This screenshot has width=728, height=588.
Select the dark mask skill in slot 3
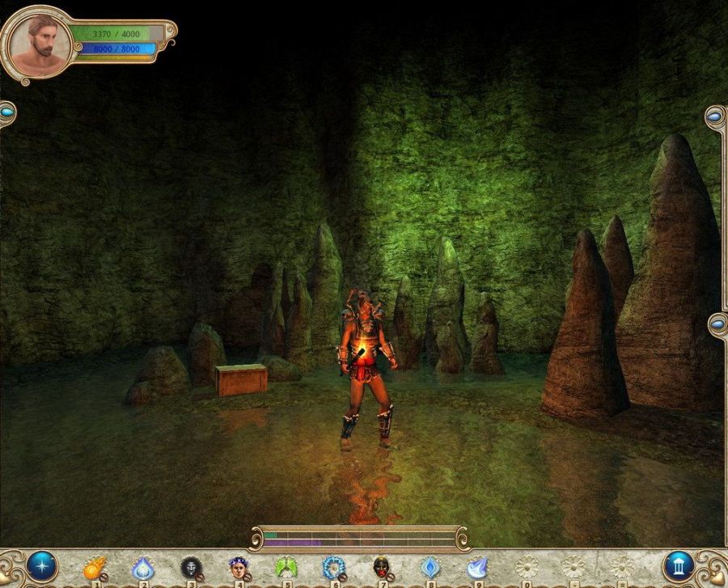pyautogui.click(x=190, y=568)
